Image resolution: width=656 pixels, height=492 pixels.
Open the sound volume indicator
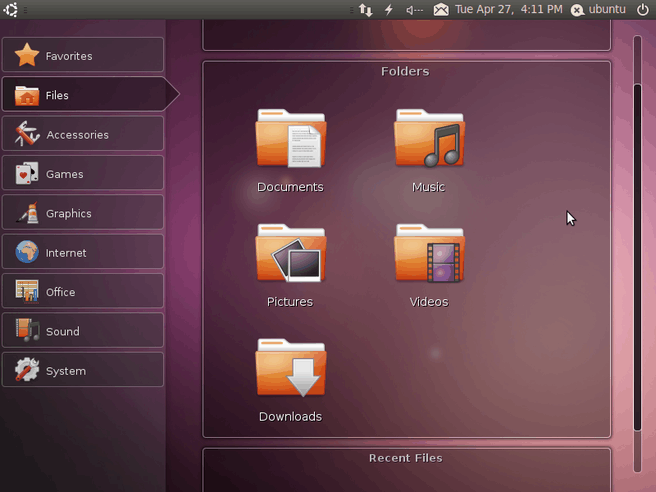pos(414,10)
